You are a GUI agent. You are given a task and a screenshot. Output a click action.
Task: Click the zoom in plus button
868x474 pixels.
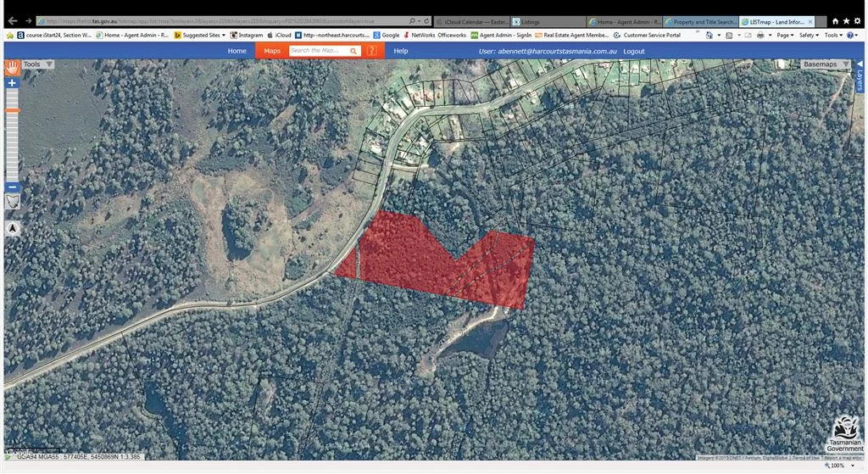pos(12,83)
